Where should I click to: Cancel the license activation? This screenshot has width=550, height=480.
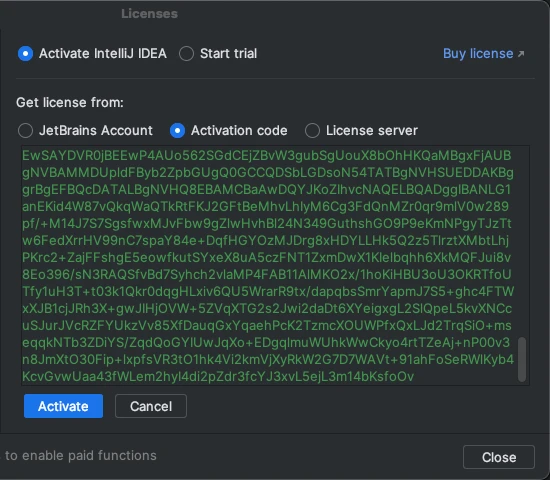tap(151, 406)
